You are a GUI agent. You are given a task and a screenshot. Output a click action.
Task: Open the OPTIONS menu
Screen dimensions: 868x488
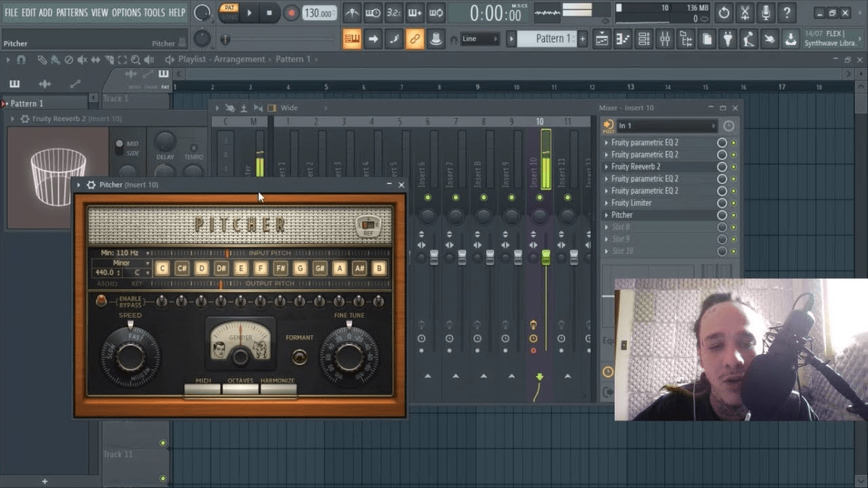(126, 12)
